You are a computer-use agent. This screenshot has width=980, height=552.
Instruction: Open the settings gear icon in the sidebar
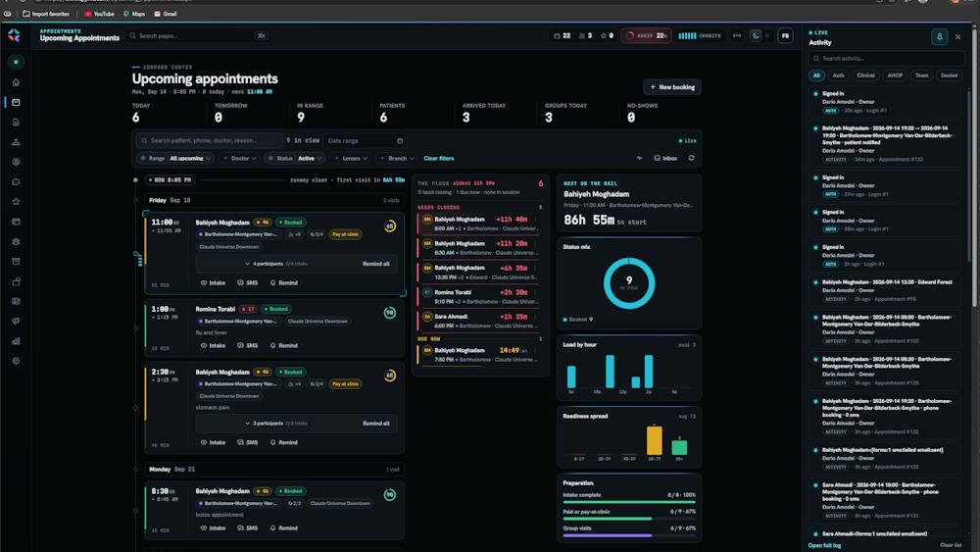click(16, 361)
